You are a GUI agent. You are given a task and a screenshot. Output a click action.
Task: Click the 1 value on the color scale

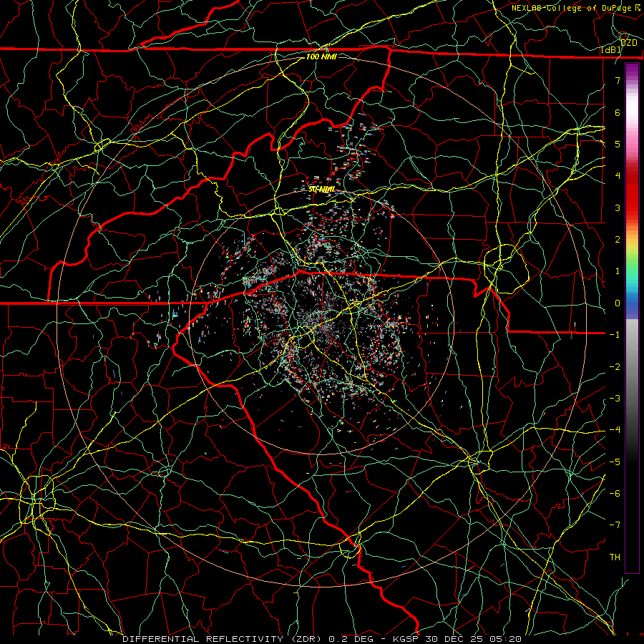[618, 271]
